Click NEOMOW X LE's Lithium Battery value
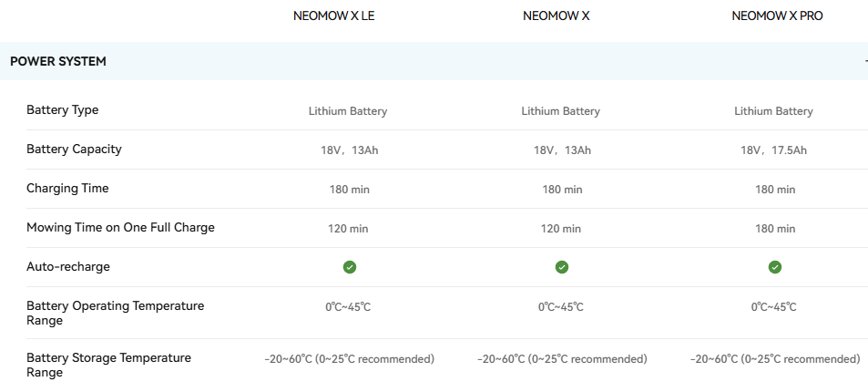This screenshot has height=392, width=868. point(348,111)
